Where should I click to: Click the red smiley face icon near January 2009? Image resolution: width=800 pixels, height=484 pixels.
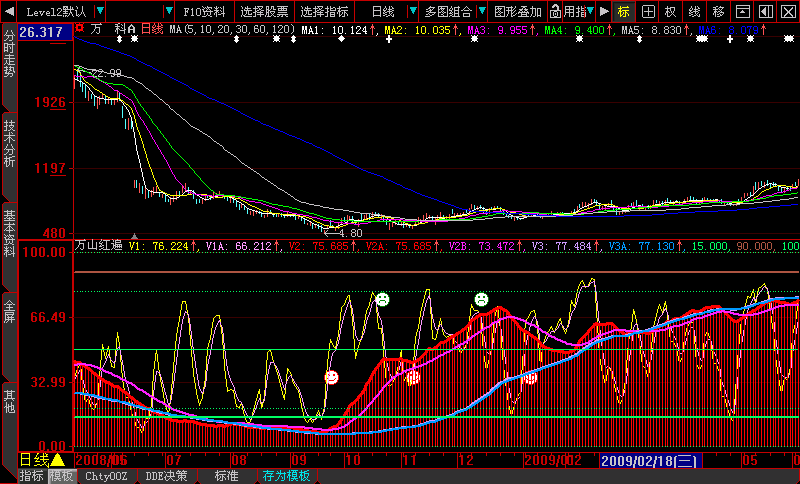click(x=531, y=377)
